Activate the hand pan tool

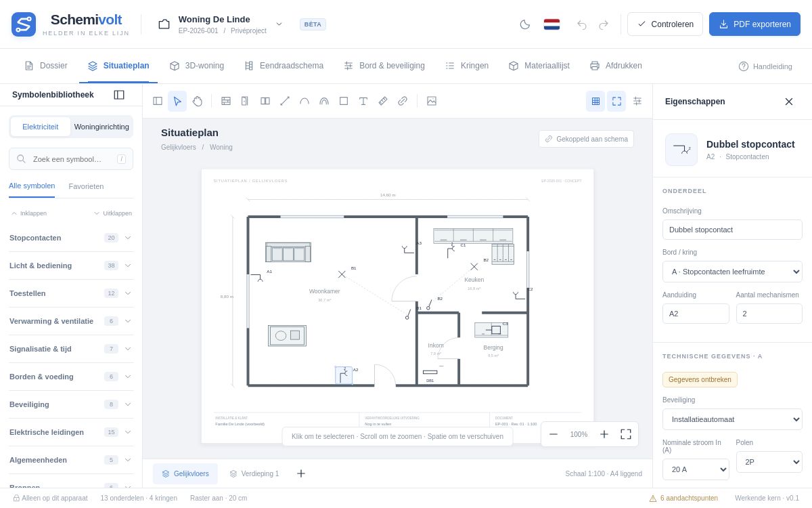197,101
